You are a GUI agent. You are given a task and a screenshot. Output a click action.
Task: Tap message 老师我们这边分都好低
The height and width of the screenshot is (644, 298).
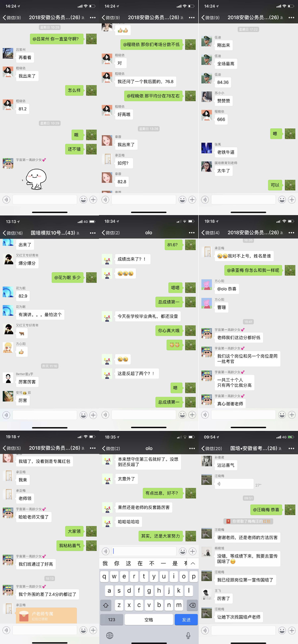tap(239, 338)
